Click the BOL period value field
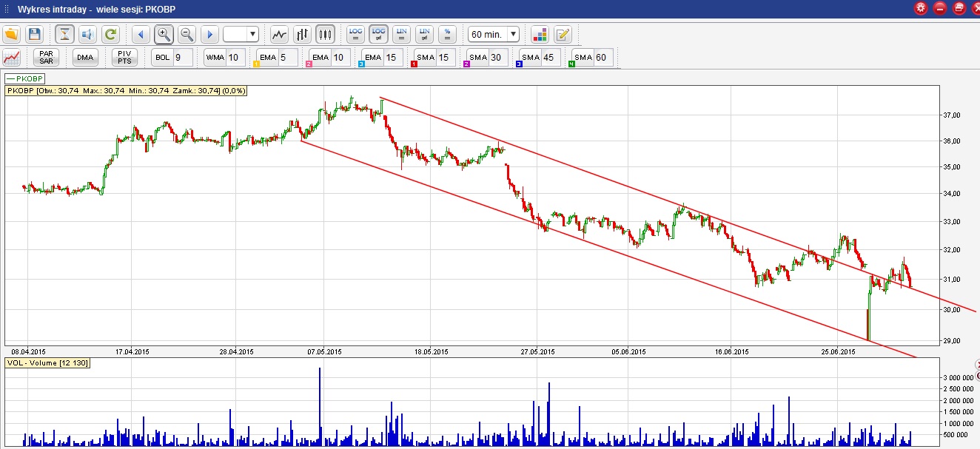The width and height of the screenshot is (980, 449). coord(182,57)
